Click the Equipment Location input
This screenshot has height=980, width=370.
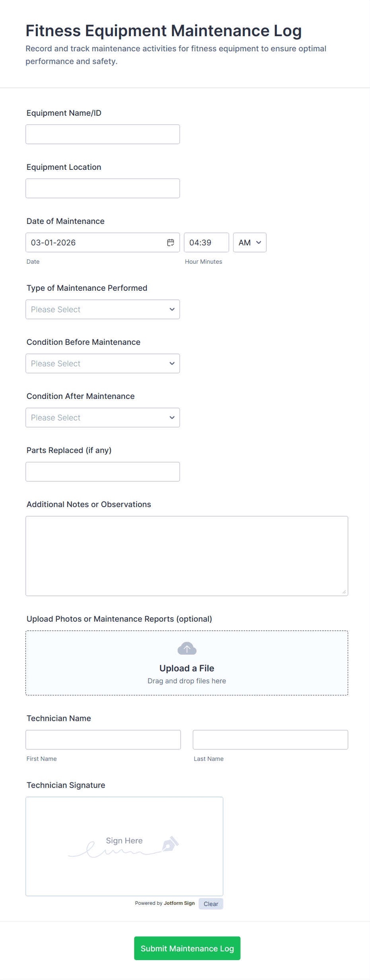[103, 189]
